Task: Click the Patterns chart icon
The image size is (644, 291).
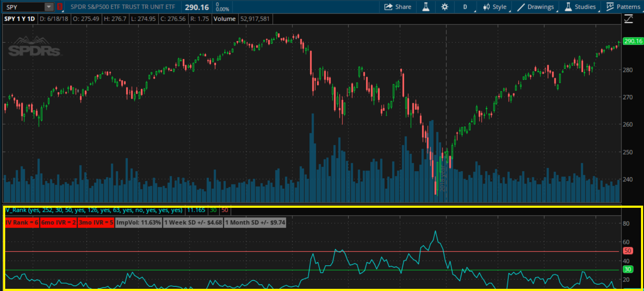Action: pos(610,7)
